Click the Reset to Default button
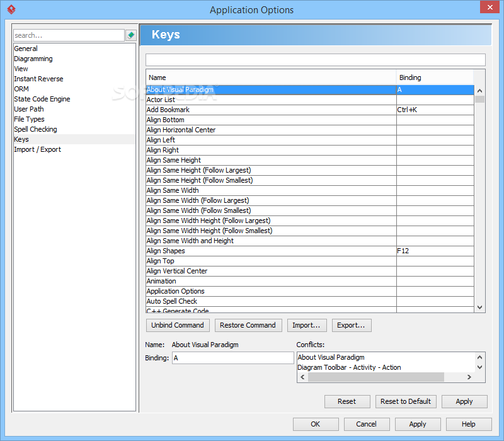Image resolution: width=504 pixels, height=441 pixels. click(x=406, y=401)
